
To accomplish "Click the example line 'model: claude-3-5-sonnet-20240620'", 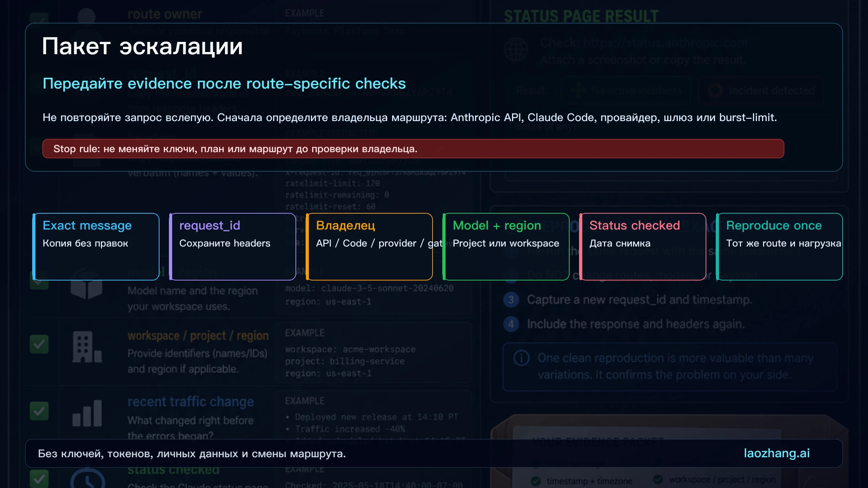I will (x=369, y=288).
